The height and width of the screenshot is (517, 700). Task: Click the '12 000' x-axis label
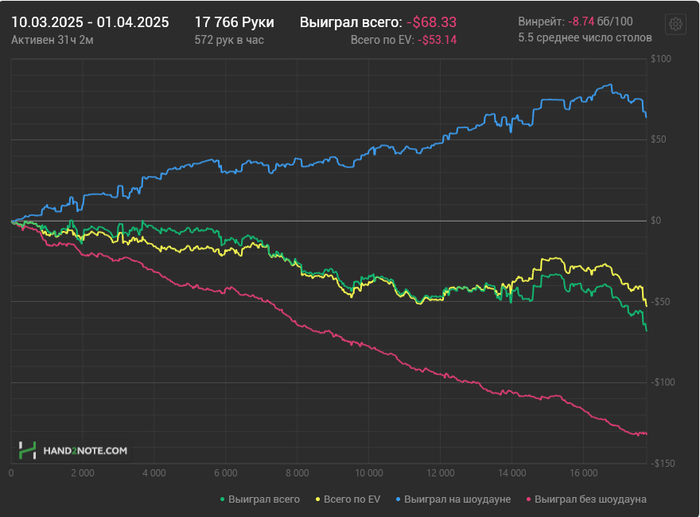441,473
